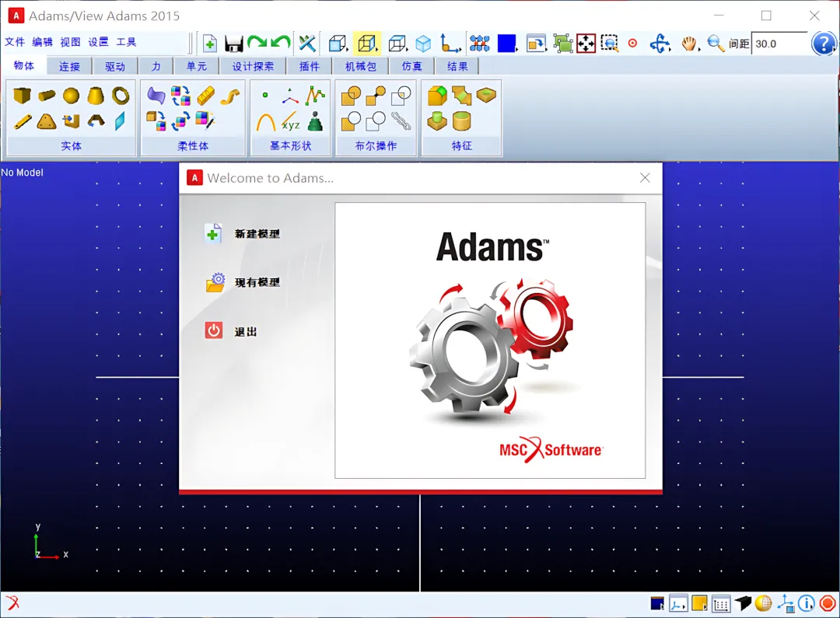Image resolution: width=840 pixels, height=618 pixels.
Task: Create a point with green dot tool
Action: [265, 96]
